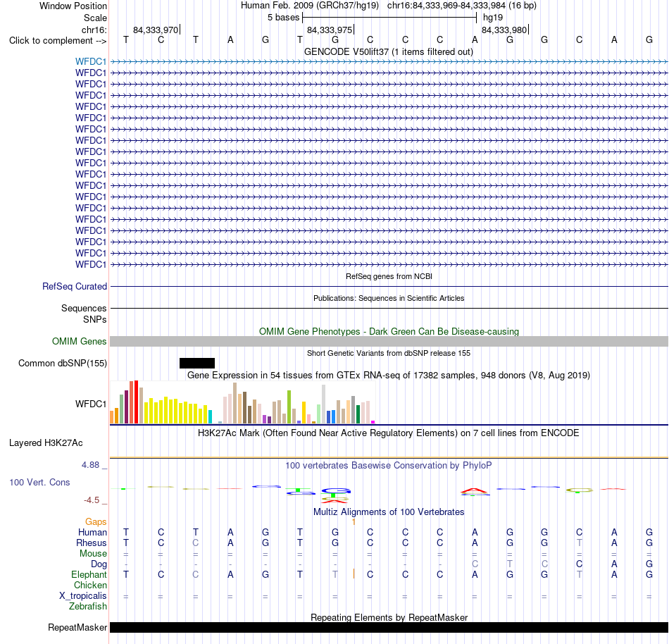Click the Sequences track label
669x644 pixels.
[84, 308]
